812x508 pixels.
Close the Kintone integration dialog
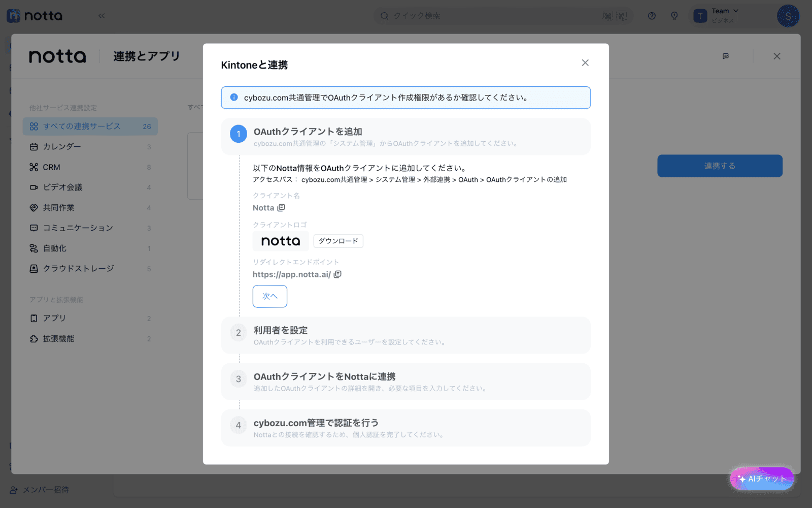[x=585, y=63]
